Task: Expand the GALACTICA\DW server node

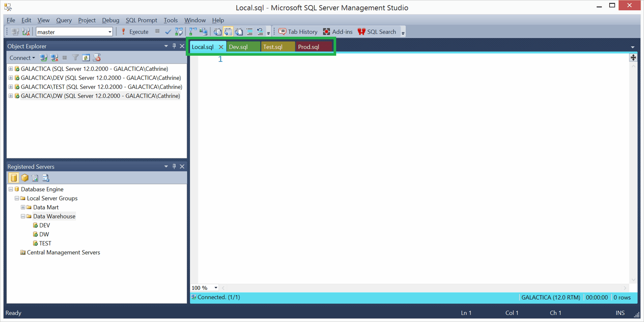Action: pyautogui.click(x=11, y=96)
